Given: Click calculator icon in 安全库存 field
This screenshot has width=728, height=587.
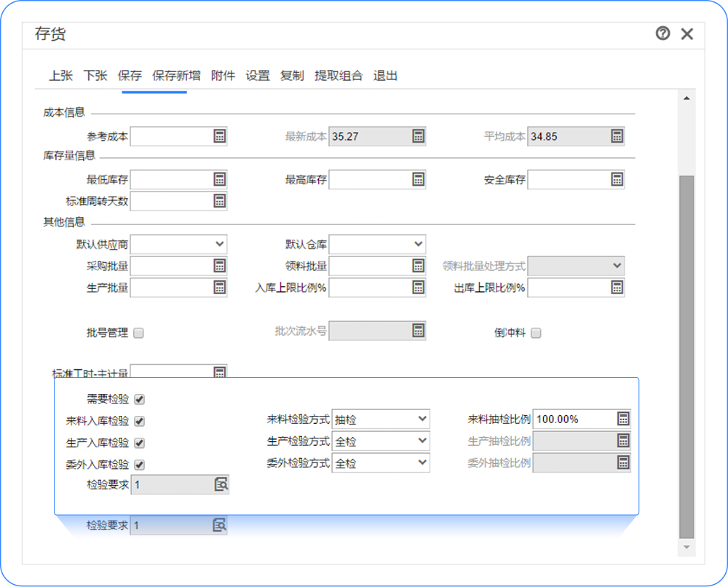Looking at the screenshot, I should tap(617, 180).
